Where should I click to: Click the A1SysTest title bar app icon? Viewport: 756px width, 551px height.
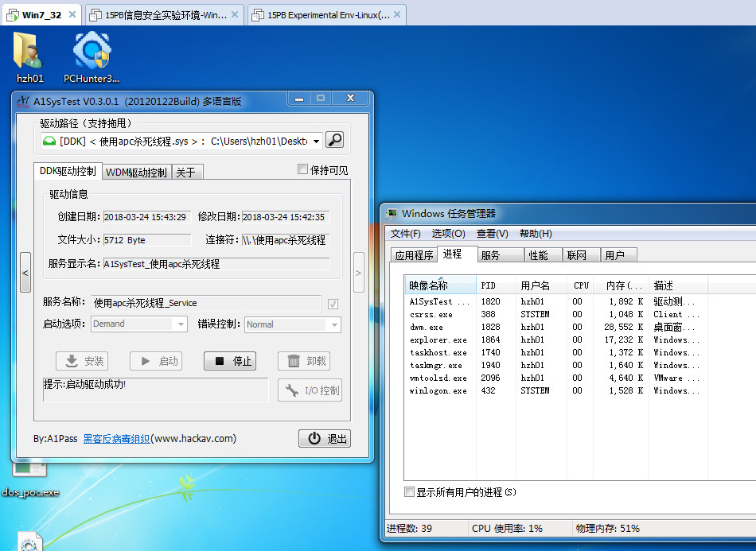pos(22,102)
